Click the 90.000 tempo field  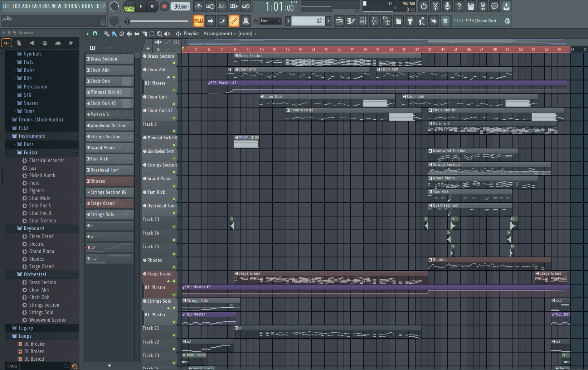[181, 6]
